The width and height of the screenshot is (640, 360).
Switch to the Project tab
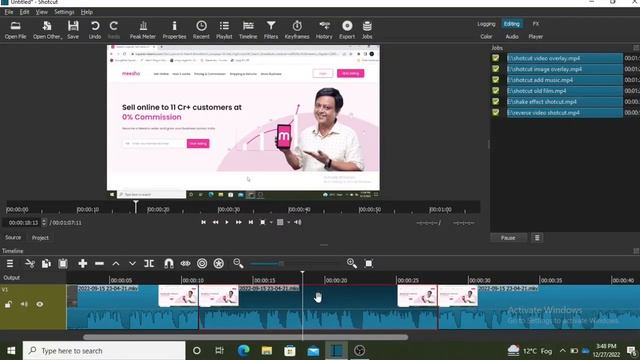pyautogui.click(x=40, y=238)
